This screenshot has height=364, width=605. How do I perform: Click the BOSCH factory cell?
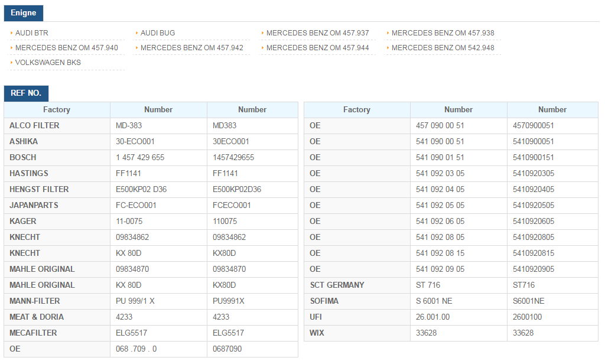pos(57,158)
